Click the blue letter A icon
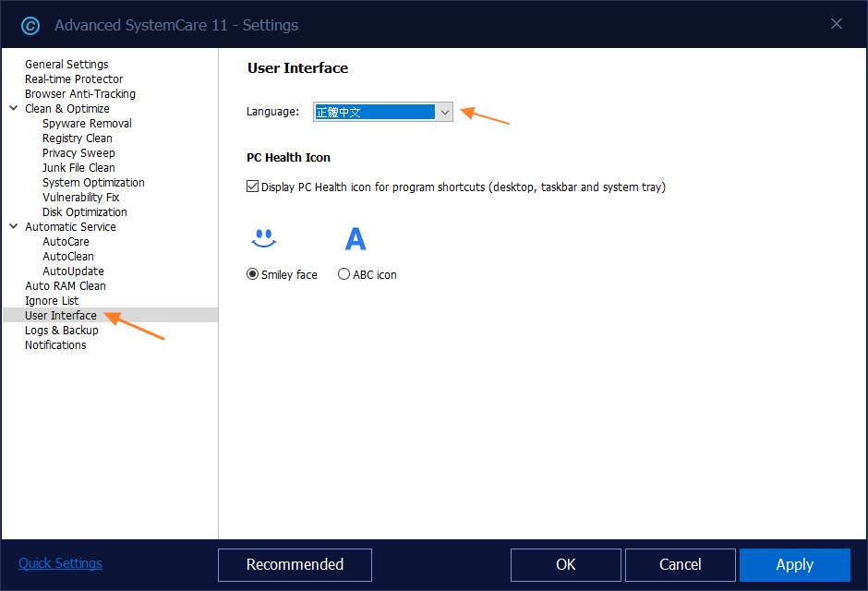Viewport: 868px width, 591px height. coord(356,239)
